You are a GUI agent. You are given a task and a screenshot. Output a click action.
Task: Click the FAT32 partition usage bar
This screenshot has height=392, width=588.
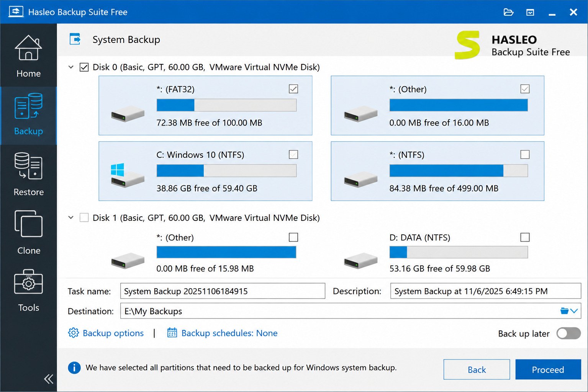coord(226,105)
